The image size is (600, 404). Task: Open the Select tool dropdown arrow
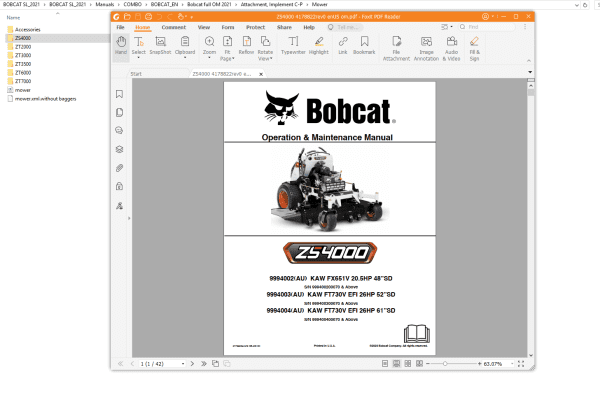[139, 58]
